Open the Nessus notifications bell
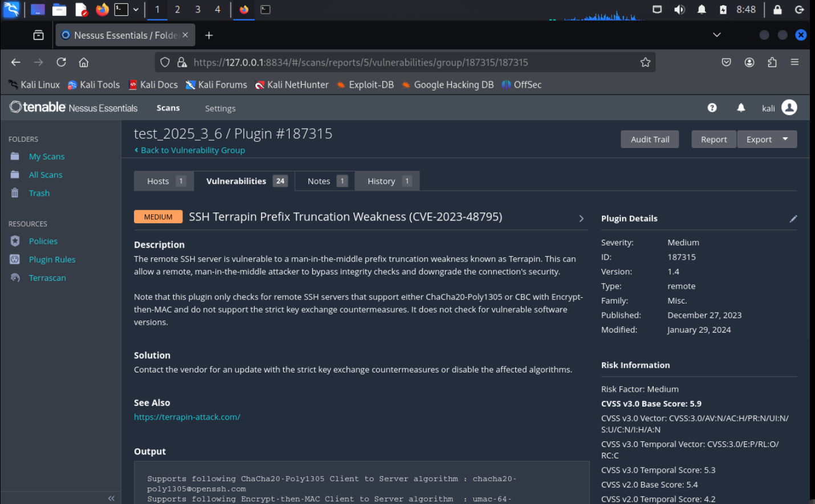 (x=741, y=108)
